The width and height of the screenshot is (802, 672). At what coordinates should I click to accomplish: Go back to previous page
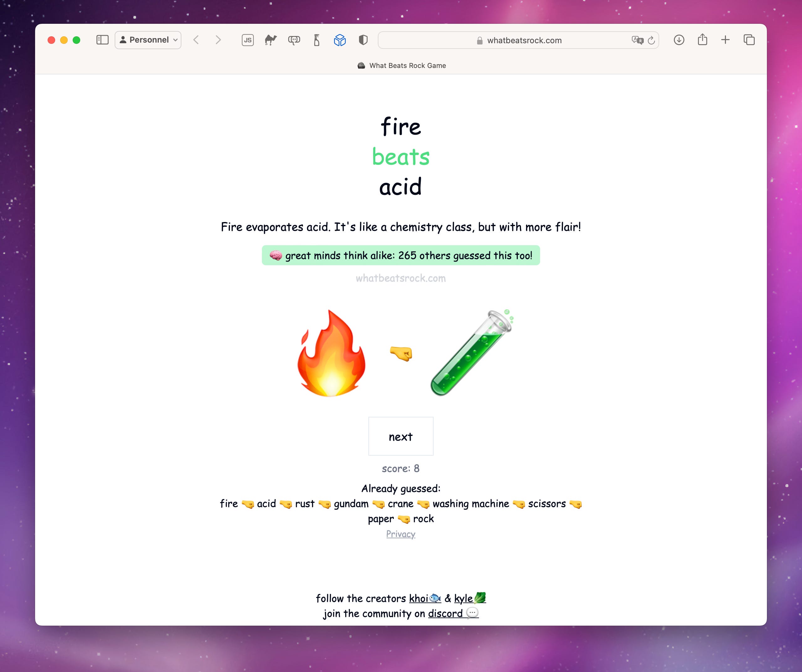[196, 40]
